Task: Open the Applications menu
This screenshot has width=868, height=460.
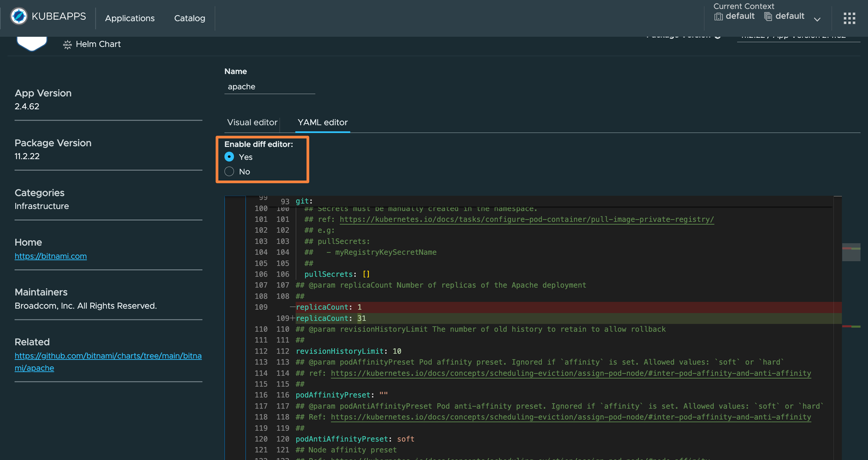Action: 130,18
